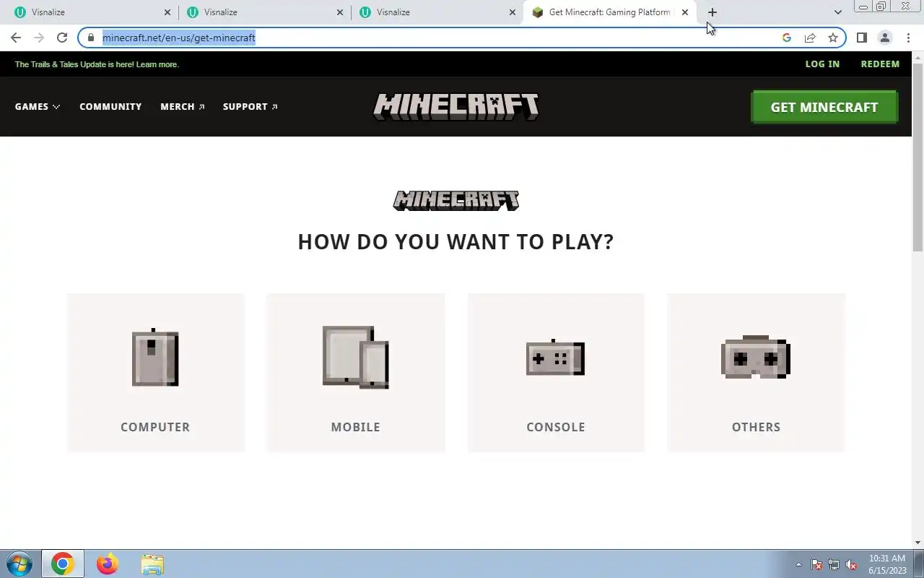The image size is (924, 578).
Task: Share this page via share icon
Action: [810, 38]
